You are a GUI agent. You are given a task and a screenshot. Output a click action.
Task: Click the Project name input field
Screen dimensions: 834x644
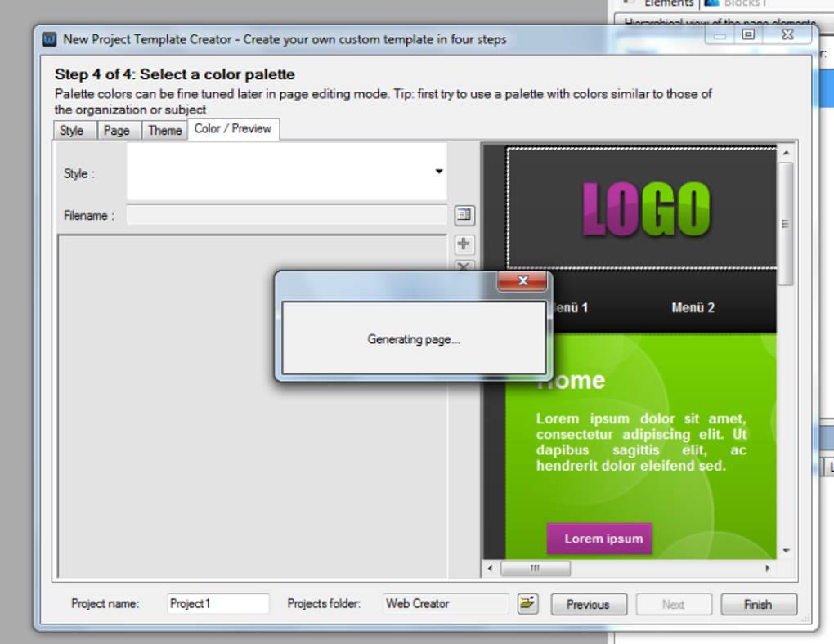(x=218, y=604)
